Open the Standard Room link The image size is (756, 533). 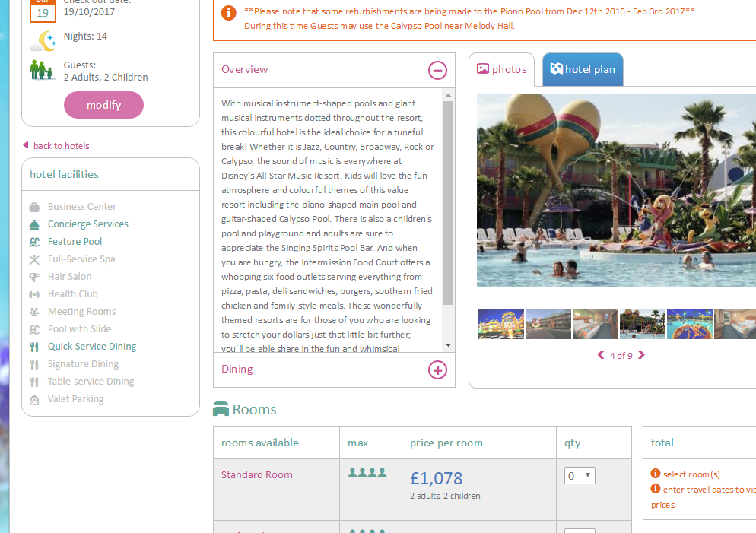[257, 475]
